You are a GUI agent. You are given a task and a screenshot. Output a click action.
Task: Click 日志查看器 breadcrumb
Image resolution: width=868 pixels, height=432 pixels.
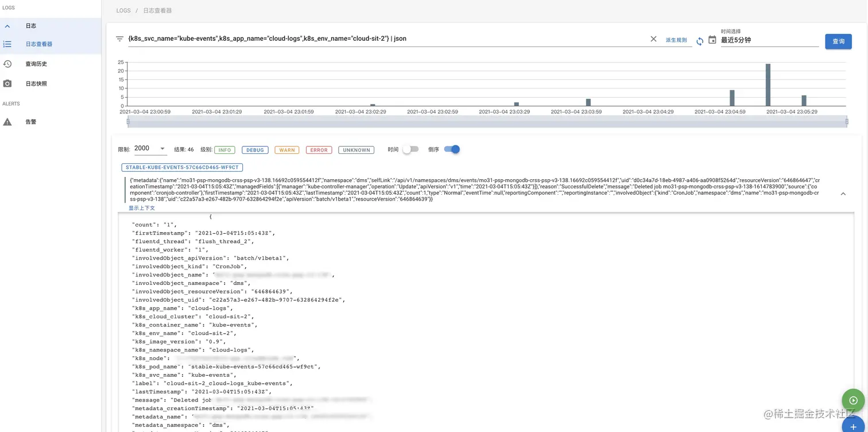click(157, 11)
